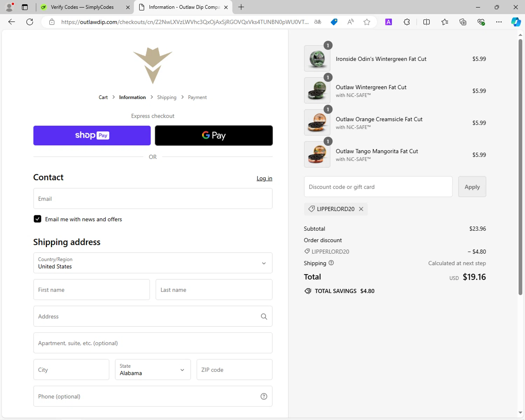Open Copilot sidebar icon

pos(516,22)
